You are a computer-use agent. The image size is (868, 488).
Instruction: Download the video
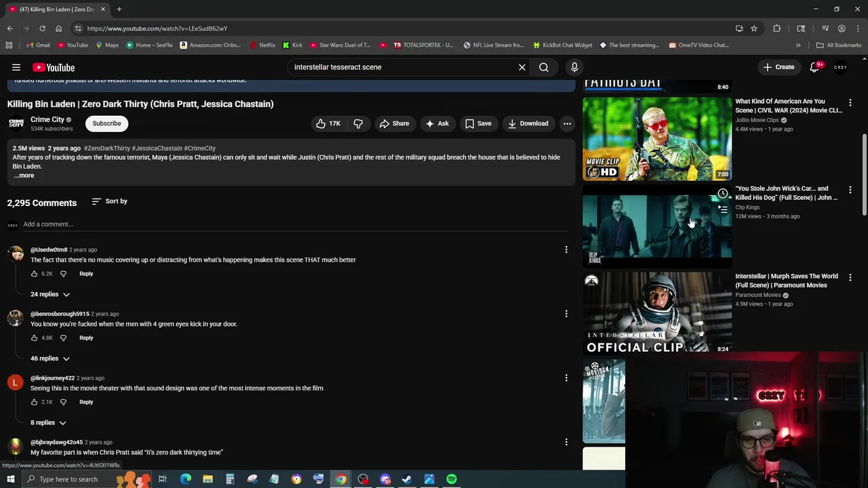(x=528, y=123)
